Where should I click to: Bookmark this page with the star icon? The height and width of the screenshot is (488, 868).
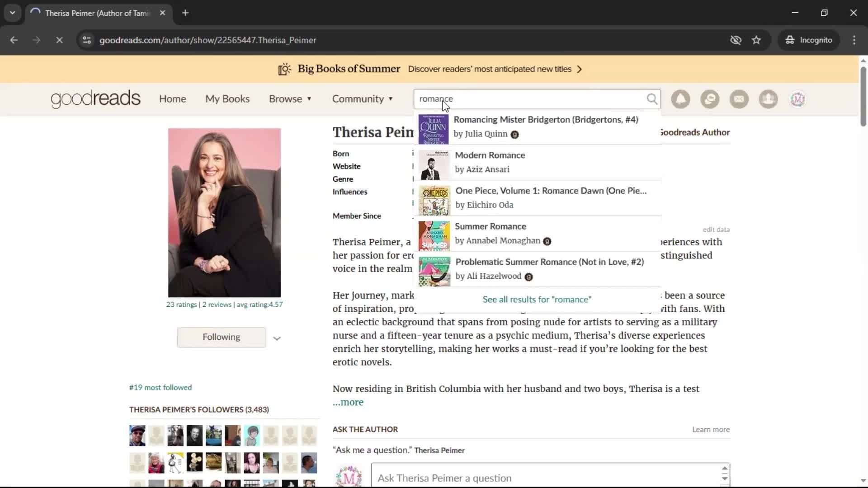[x=756, y=40]
